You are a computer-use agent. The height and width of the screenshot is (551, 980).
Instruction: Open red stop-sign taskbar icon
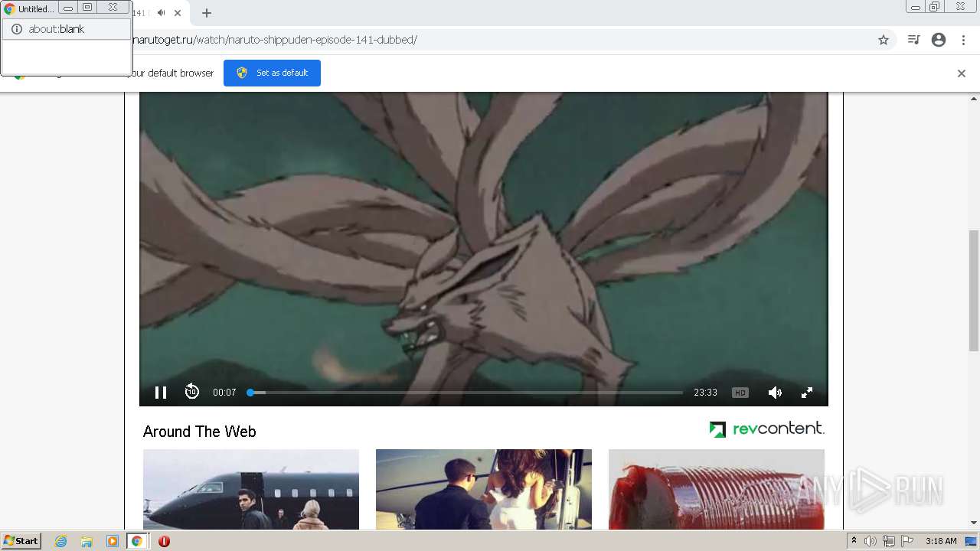[164, 541]
